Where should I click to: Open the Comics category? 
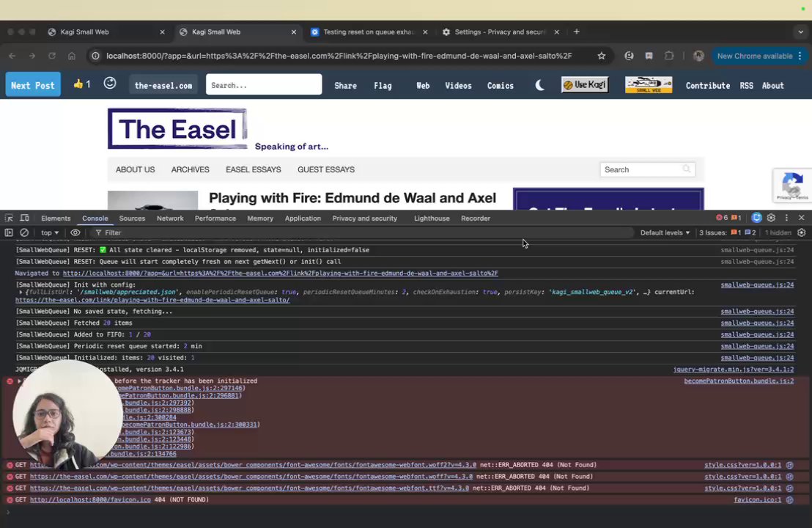[x=501, y=86]
